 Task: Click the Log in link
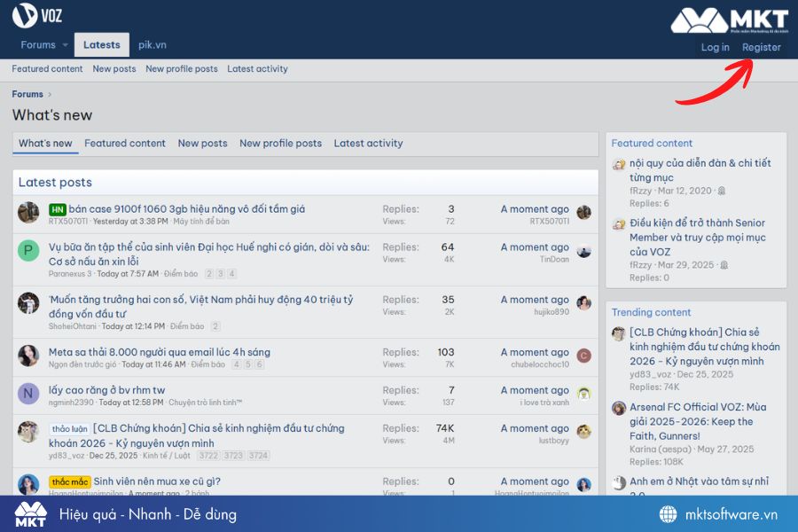pos(715,47)
